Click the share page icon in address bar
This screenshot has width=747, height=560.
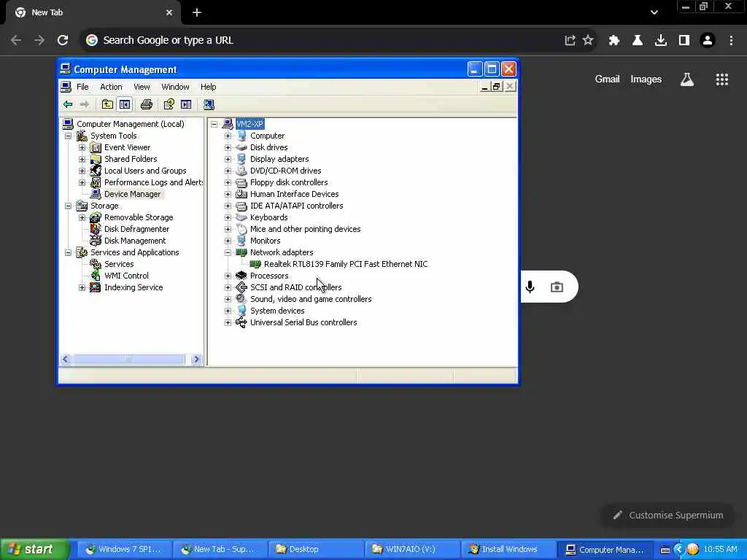coord(570,41)
